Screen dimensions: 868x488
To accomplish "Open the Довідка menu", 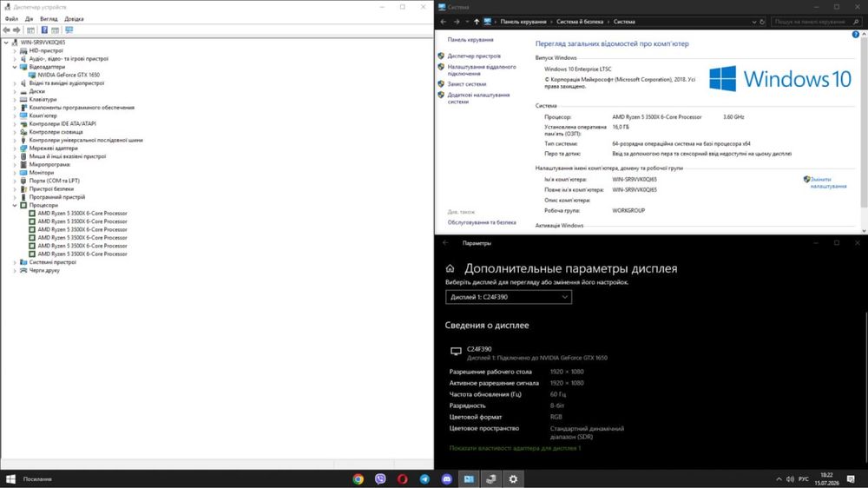I will 74,19.
